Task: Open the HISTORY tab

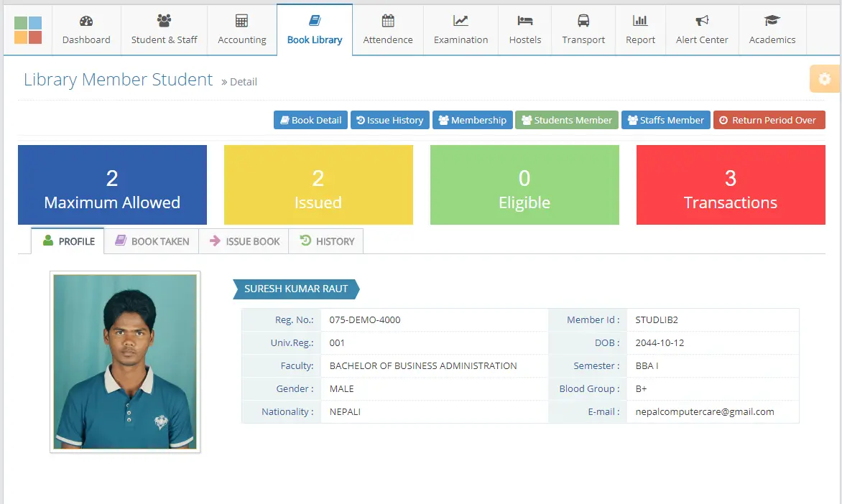Action: point(326,241)
